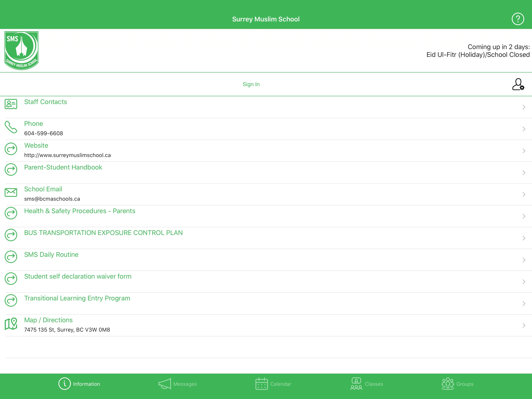
Task: Tap the Eid Ul-Fitr upcoming event notice
Action: coord(478,51)
